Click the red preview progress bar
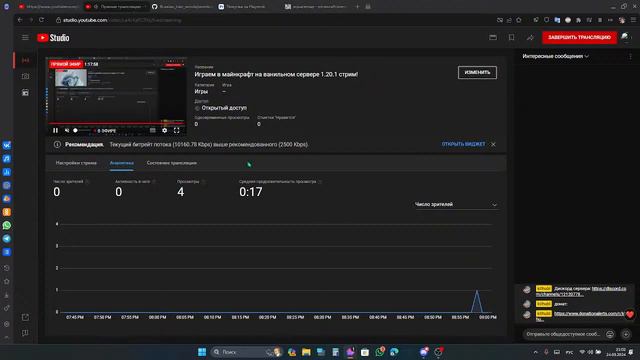The width and height of the screenshot is (640, 360). pyautogui.click(x=116, y=123)
